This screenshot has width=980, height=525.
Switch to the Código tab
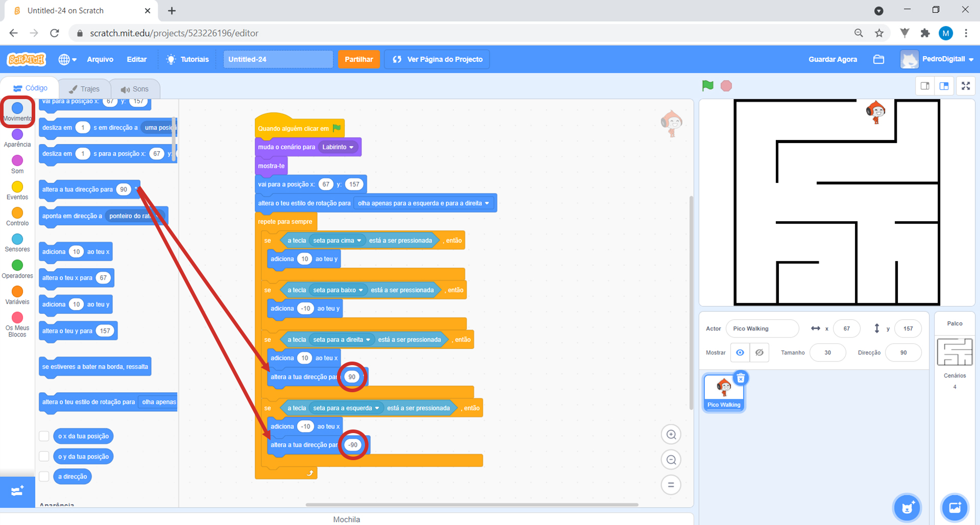31,88
